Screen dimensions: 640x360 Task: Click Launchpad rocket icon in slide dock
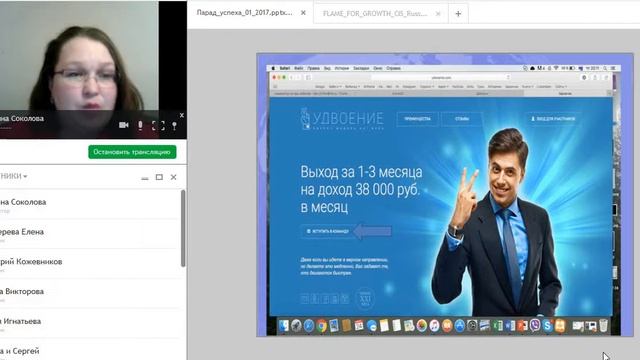(296, 325)
